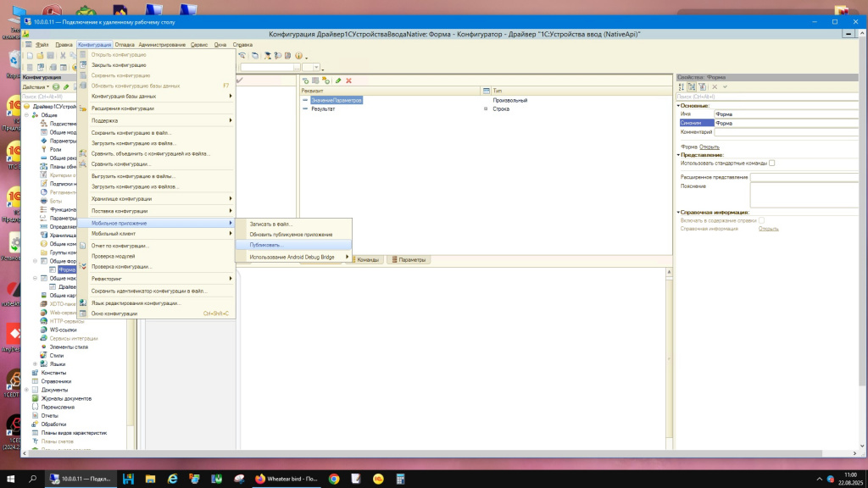Choose Записать в файл... submenu entry

pos(293,224)
